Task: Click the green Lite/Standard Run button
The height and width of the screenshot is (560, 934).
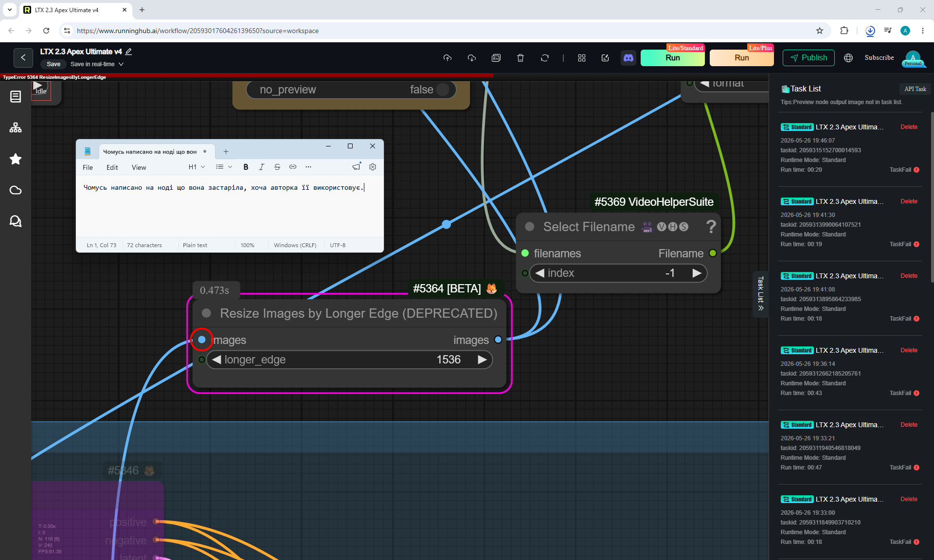Action: pyautogui.click(x=672, y=58)
